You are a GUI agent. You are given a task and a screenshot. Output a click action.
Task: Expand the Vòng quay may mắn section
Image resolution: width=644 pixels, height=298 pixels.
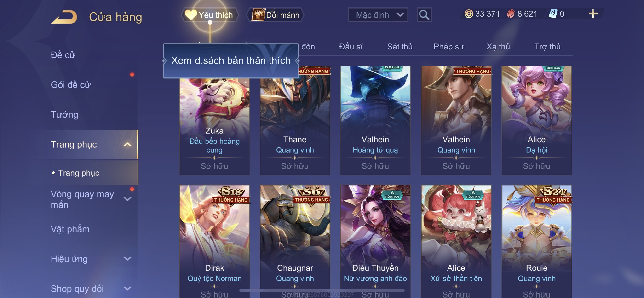(x=127, y=199)
